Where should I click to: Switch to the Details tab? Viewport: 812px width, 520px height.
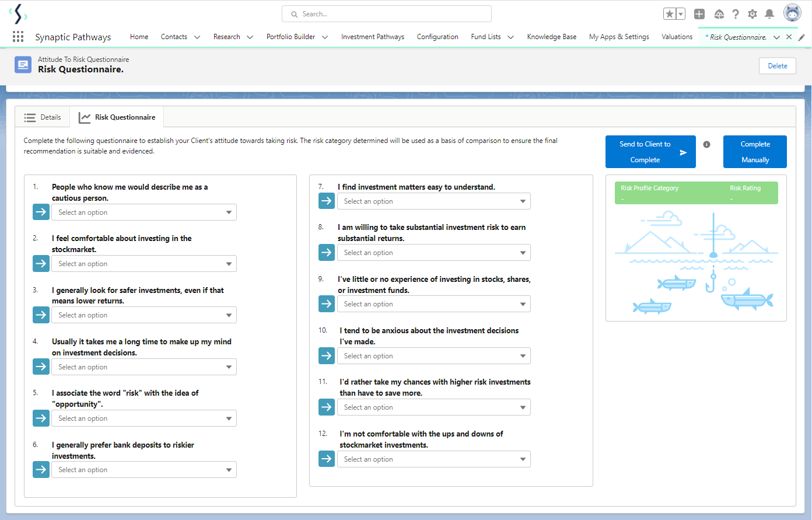(x=42, y=117)
